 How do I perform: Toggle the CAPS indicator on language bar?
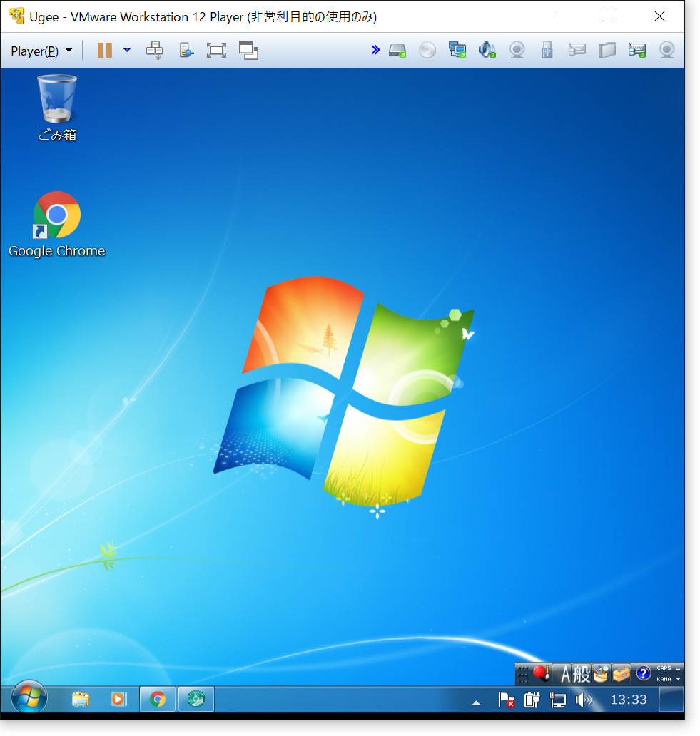[x=664, y=668]
